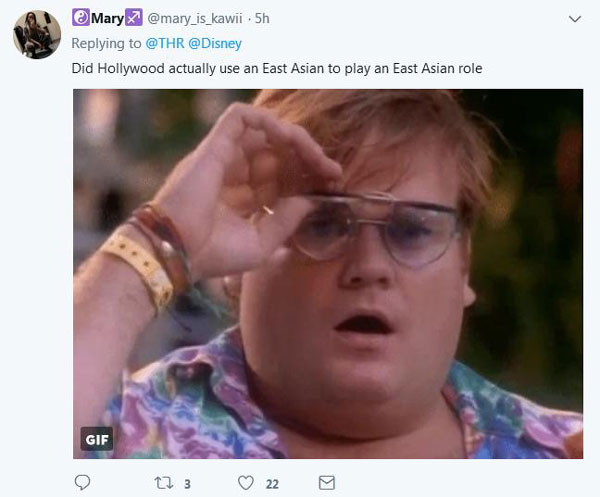Image resolution: width=600 pixels, height=497 pixels.
Task: Play the GIF of man lifting glasses
Action: (328, 274)
